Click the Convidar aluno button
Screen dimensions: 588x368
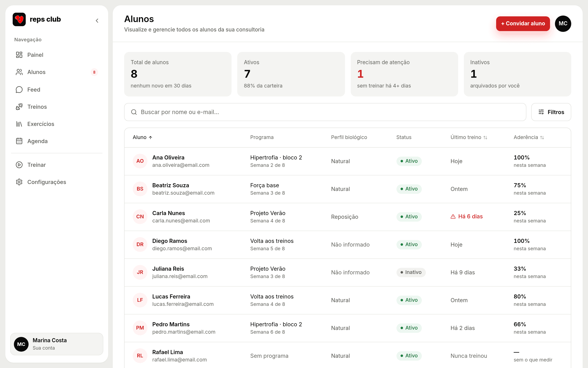[523, 24]
